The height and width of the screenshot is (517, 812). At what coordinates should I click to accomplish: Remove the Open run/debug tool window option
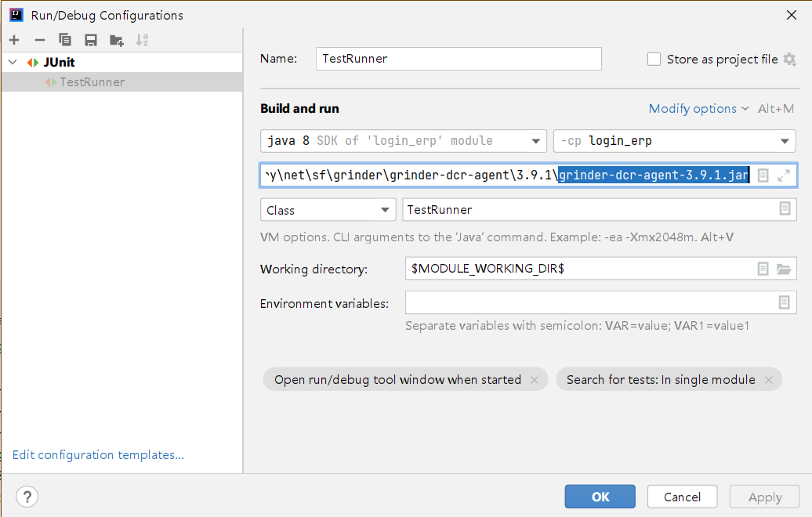point(535,380)
